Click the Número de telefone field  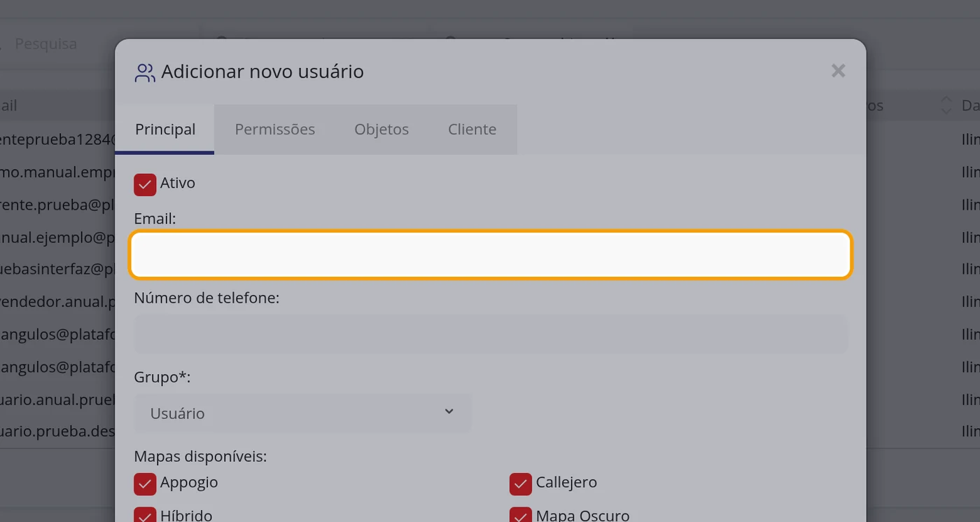[491, 334]
